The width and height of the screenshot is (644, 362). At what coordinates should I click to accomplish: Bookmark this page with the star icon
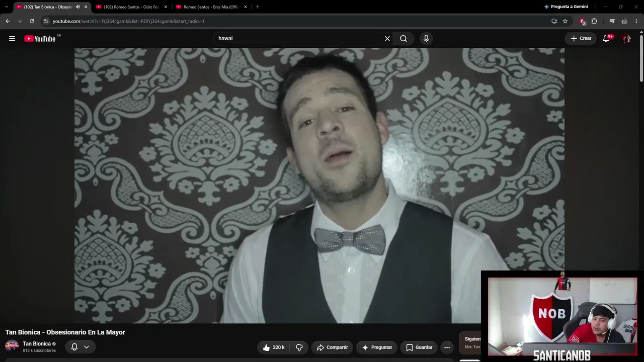coord(565,21)
